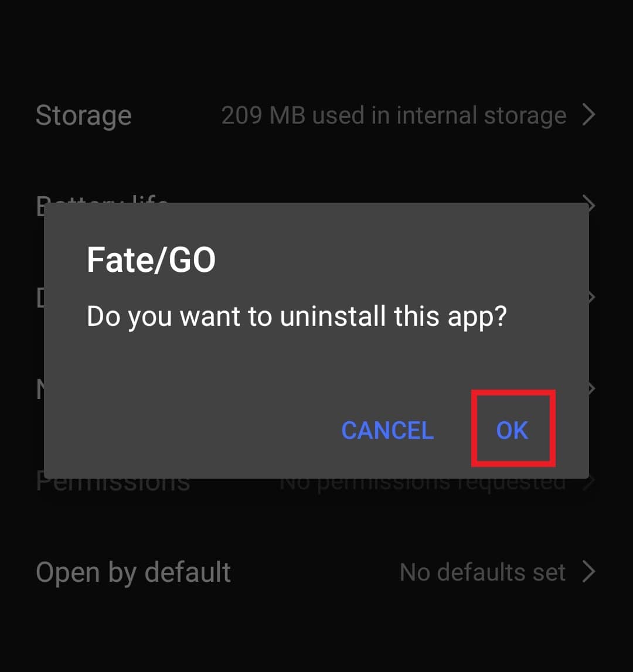Screen dimensions: 633x672
Task: Click the No permissions requested text
Action: pos(423,482)
